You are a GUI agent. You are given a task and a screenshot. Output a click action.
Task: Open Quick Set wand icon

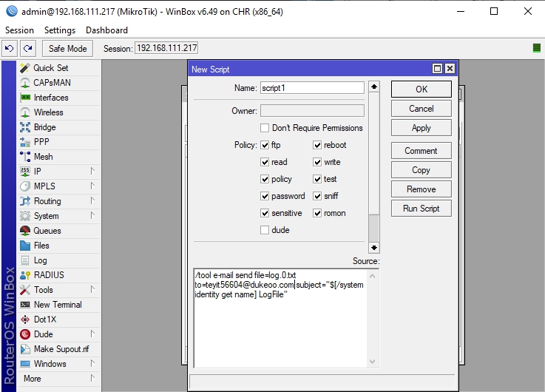25,68
